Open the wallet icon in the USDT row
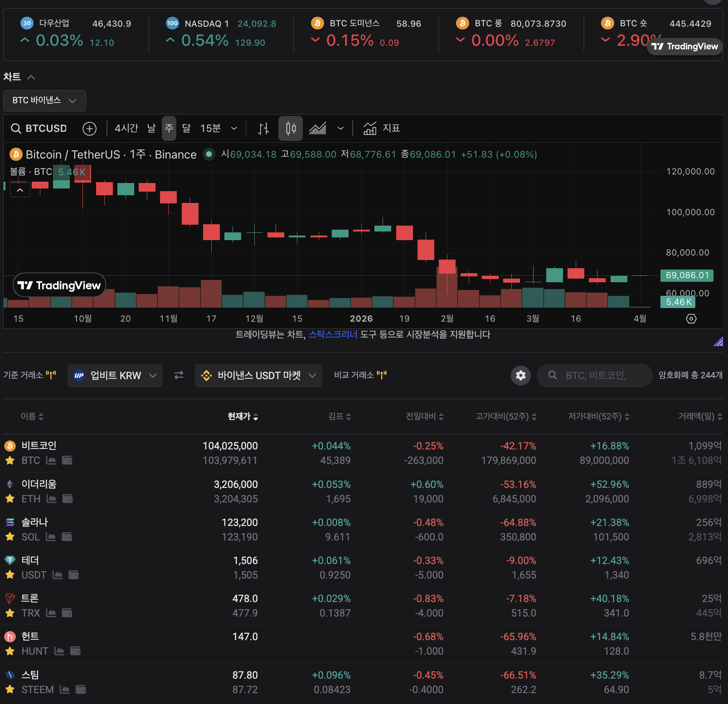This screenshot has height=704, width=728. pos(73,575)
